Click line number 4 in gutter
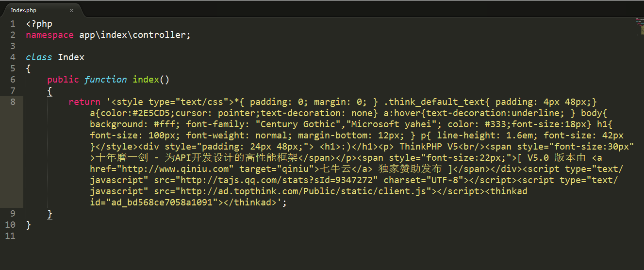Screen dimensions: 644x270 [13, 57]
